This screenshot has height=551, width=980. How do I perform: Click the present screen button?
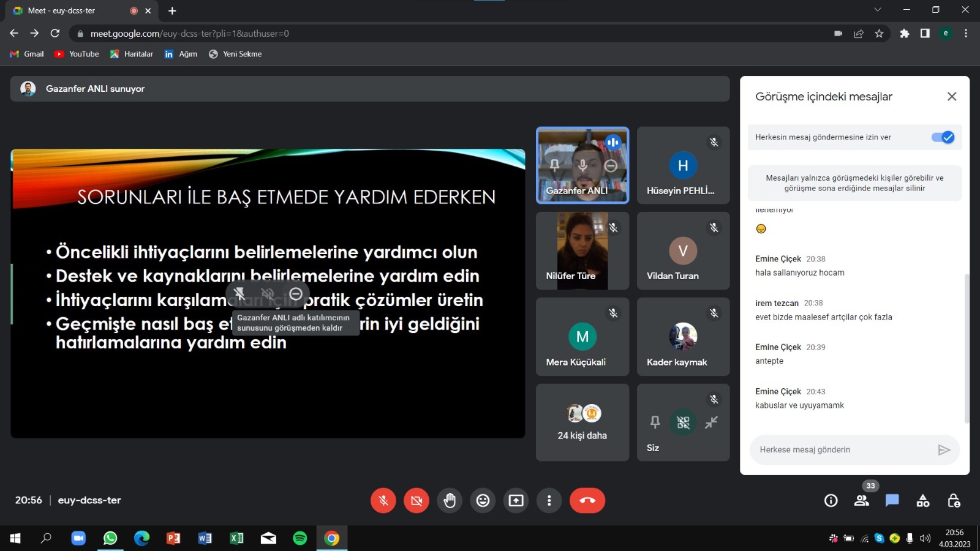click(x=516, y=501)
